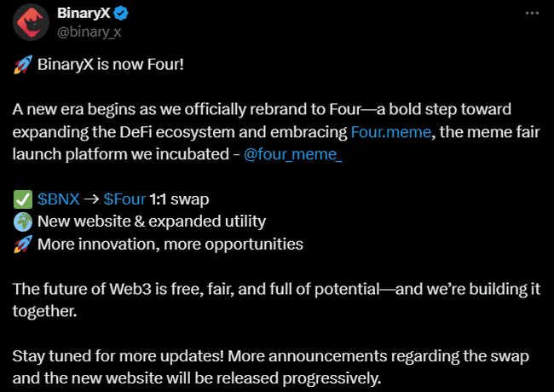Click the rocket emoji before More innovation
554x392 pixels.
(23, 245)
